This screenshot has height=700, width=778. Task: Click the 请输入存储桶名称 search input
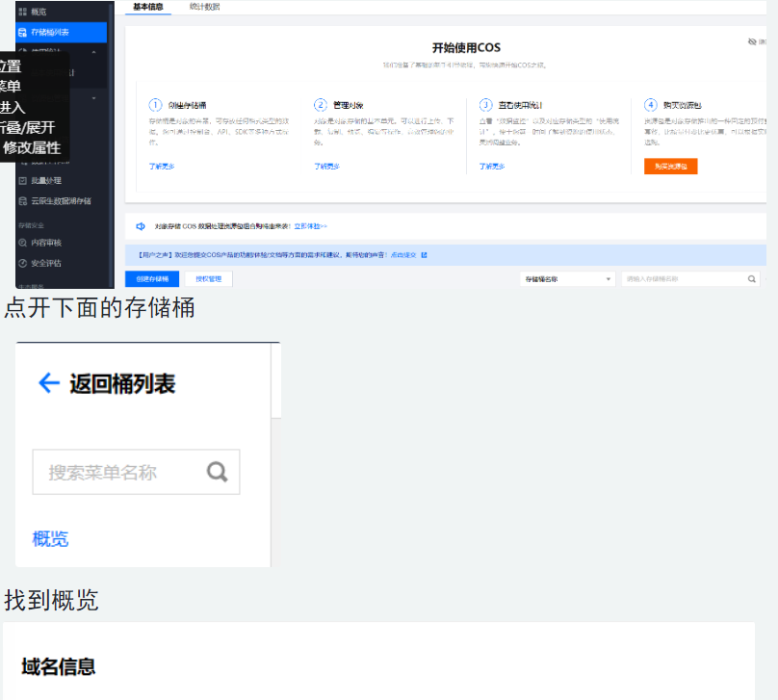click(690, 279)
